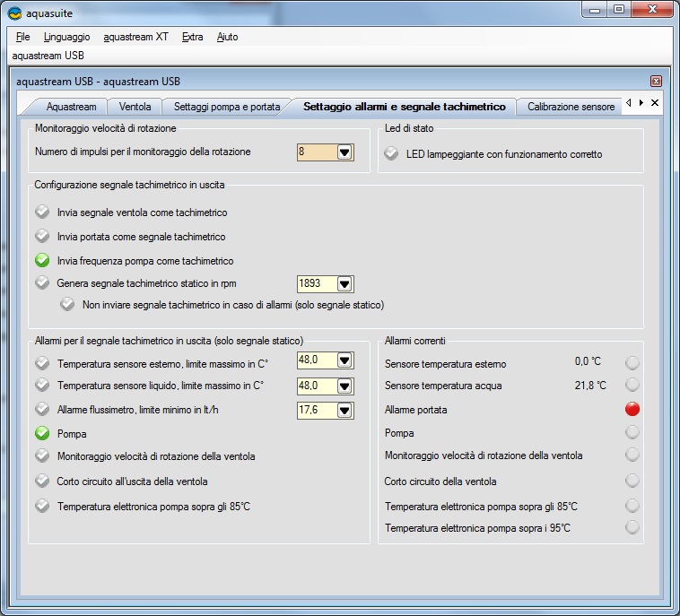Open the Linguaggio menu
The image size is (680, 616).
66,37
